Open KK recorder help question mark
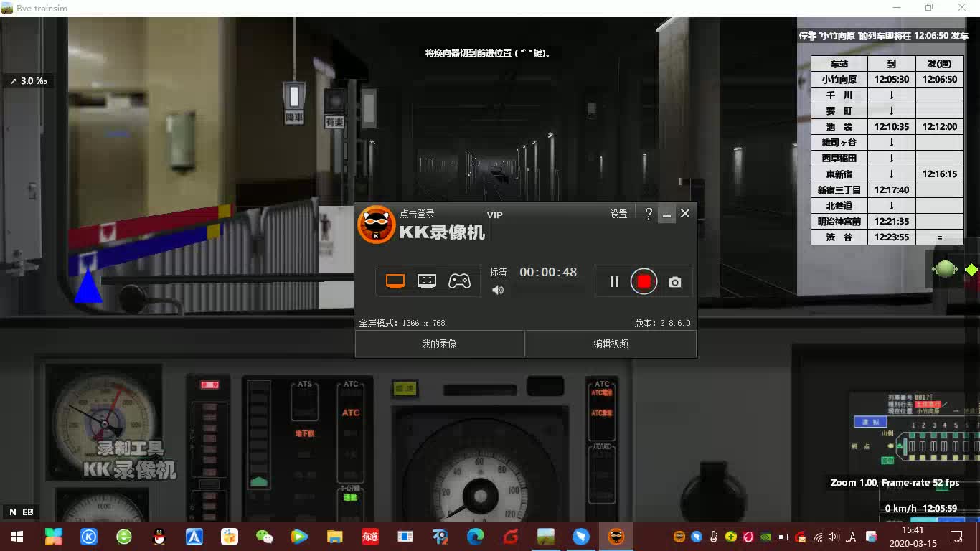 (x=649, y=214)
